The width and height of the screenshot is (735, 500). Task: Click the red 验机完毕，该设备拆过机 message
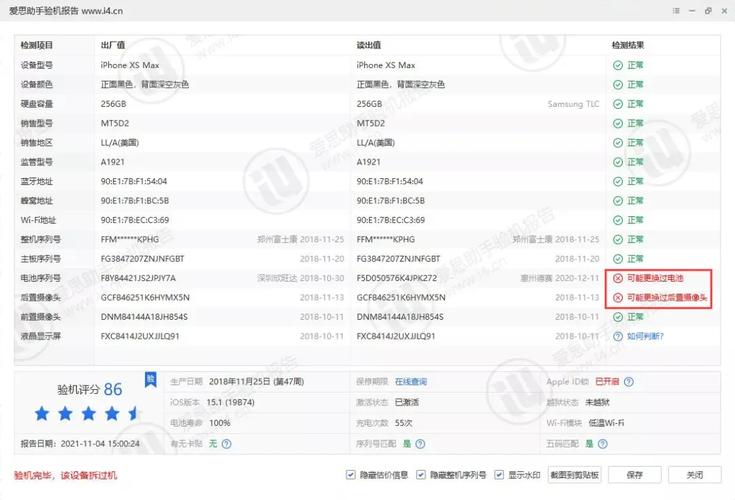[x=66, y=475]
